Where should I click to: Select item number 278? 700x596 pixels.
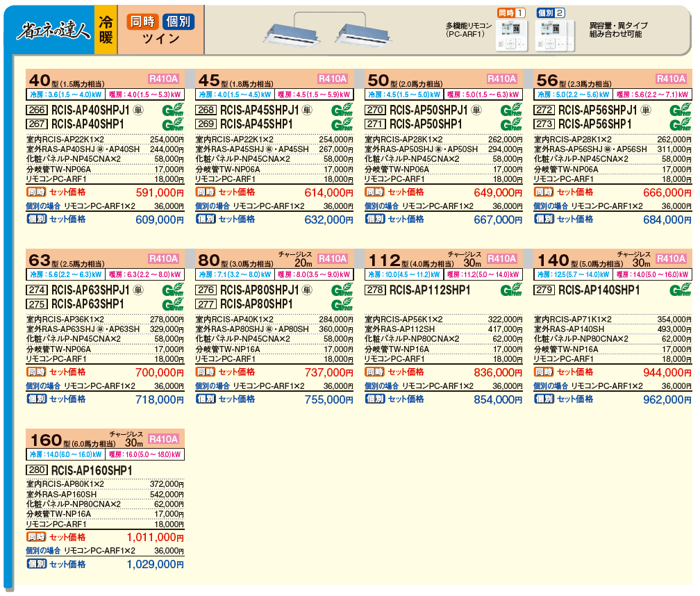(x=375, y=290)
